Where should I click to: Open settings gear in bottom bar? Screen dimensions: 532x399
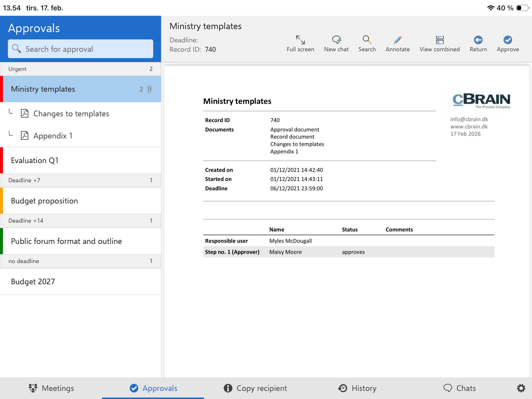tap(521, 388)
